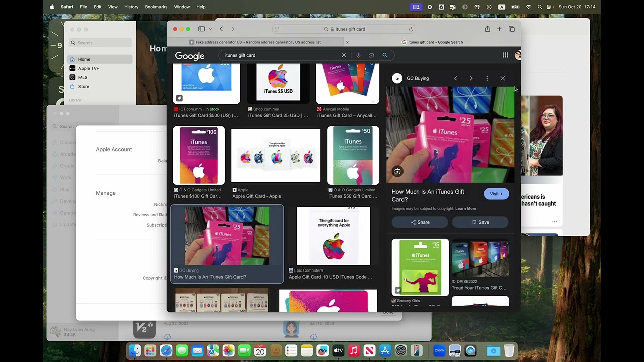Viewport: 644px width, 362px height.
Task: Reload the page in address bar
Action: [411, 29]
